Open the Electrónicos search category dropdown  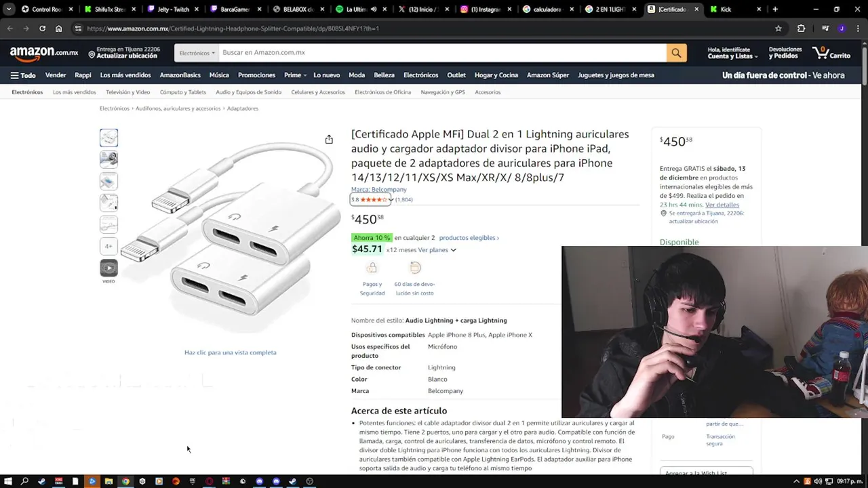coord(197,53)
